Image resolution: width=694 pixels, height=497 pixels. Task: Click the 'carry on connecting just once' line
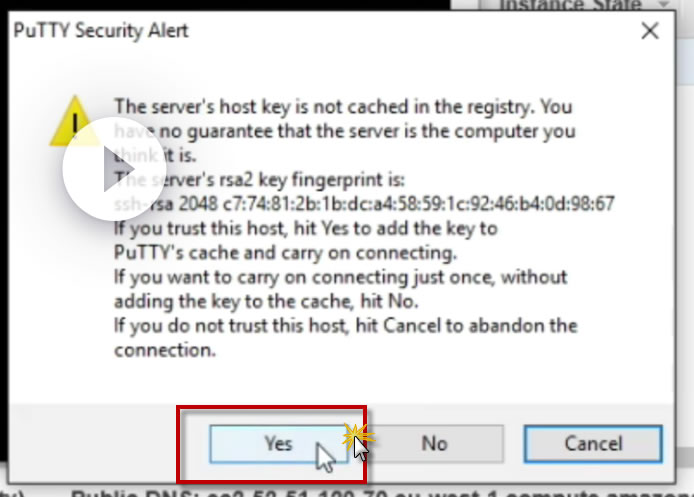click(340, 277)
